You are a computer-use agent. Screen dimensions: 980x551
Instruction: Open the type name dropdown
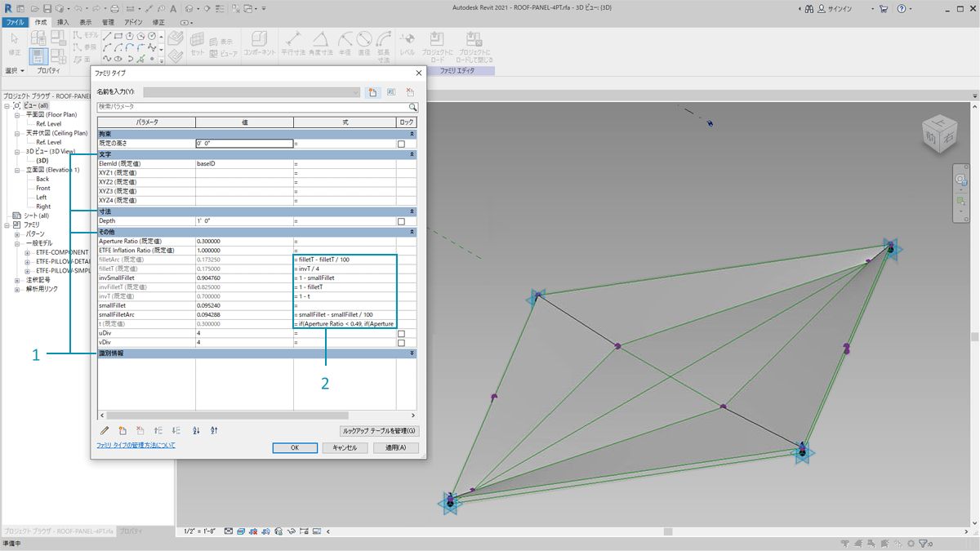point(355,92)
